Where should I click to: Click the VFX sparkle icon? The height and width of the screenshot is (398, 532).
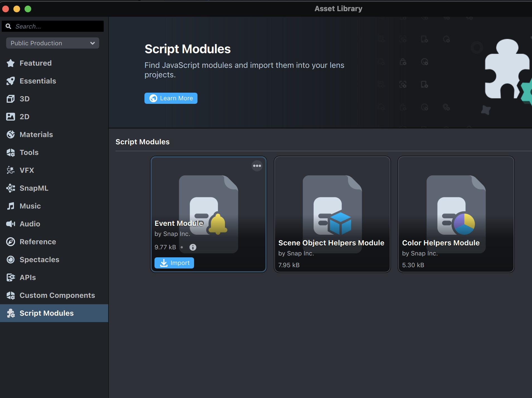tap(11, 170)
